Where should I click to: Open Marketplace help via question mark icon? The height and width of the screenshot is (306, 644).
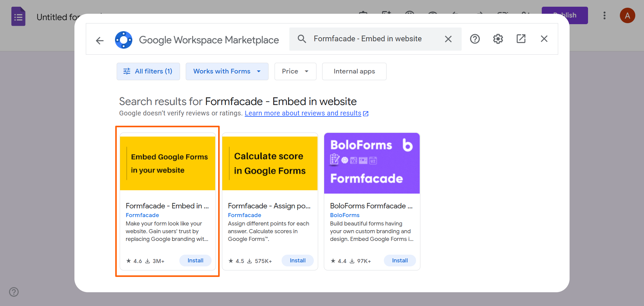[x=475, y=39]
